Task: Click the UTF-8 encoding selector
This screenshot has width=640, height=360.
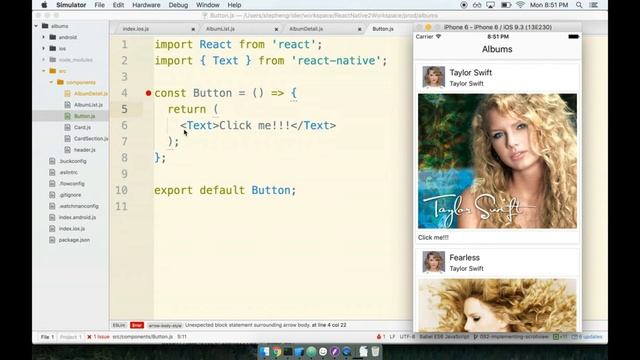Action: click(407, 337)
